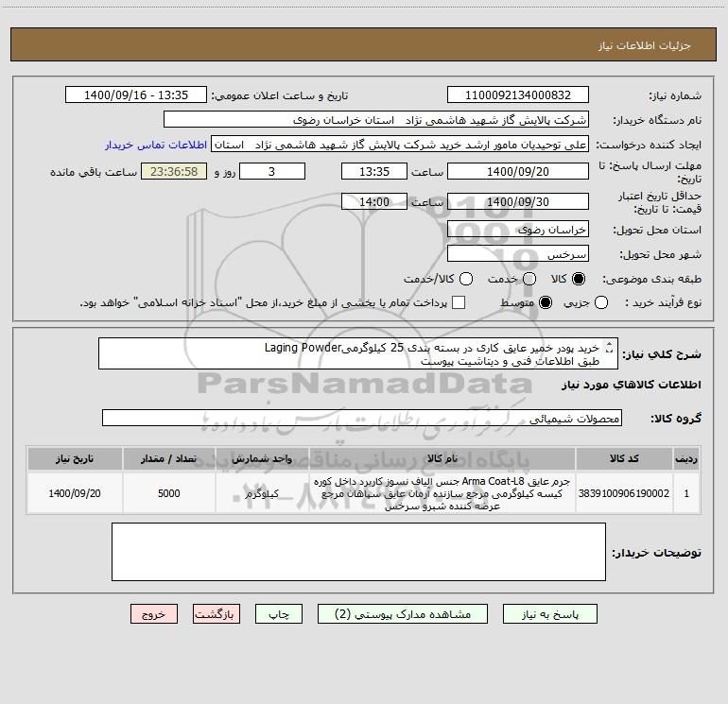Toggle the اسناد خزانه اسلامی payment checkbox
Screen dimensions: 728x704
[x=459, y=302]
